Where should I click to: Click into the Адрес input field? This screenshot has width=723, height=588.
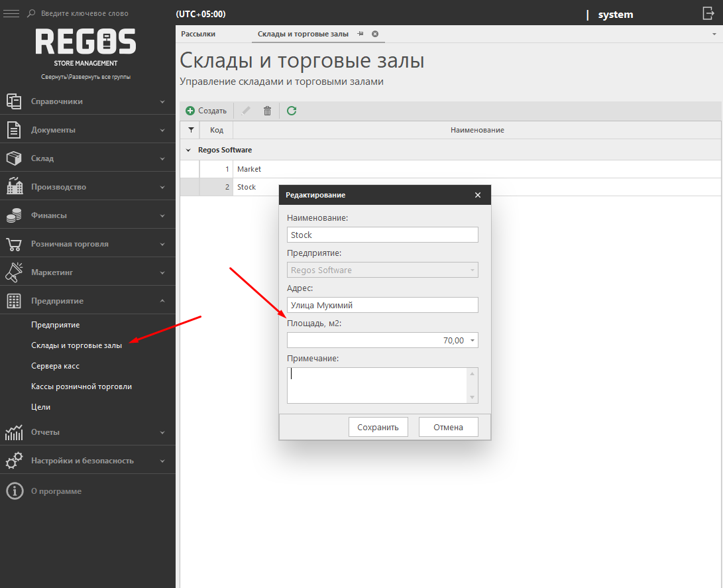382,305
